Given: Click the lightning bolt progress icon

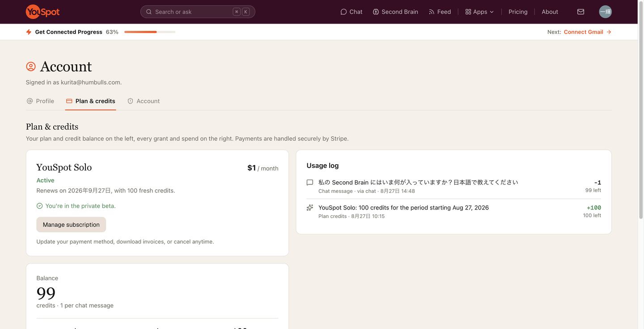Looking at the screenshot, I should pyautogui.click(x=29, y=32).
